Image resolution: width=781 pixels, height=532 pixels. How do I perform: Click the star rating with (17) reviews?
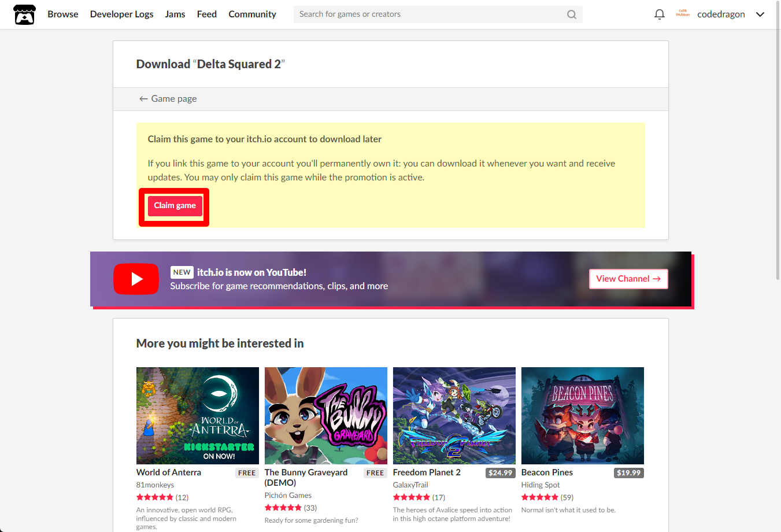[x=419, y=497]
